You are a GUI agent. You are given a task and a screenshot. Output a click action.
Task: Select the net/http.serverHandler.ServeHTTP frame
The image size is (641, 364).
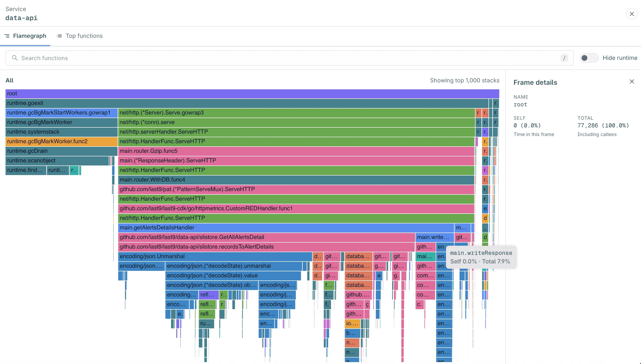click(x=296, y=132)
